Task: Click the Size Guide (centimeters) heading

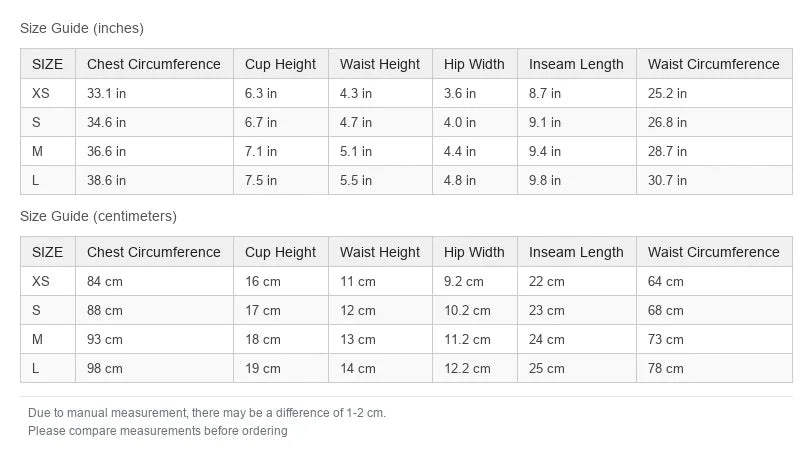Action: (98, 216)
